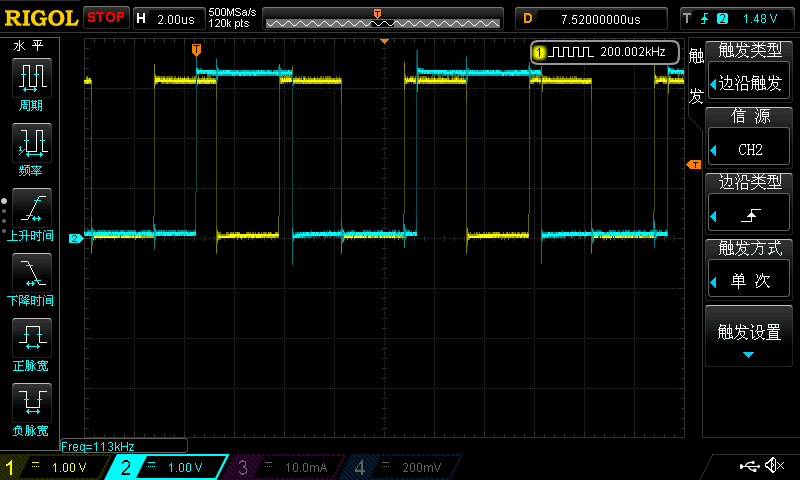Click the muted speaker icon
This screenshot has width=800, height=480.
click(x=775, y=465)
